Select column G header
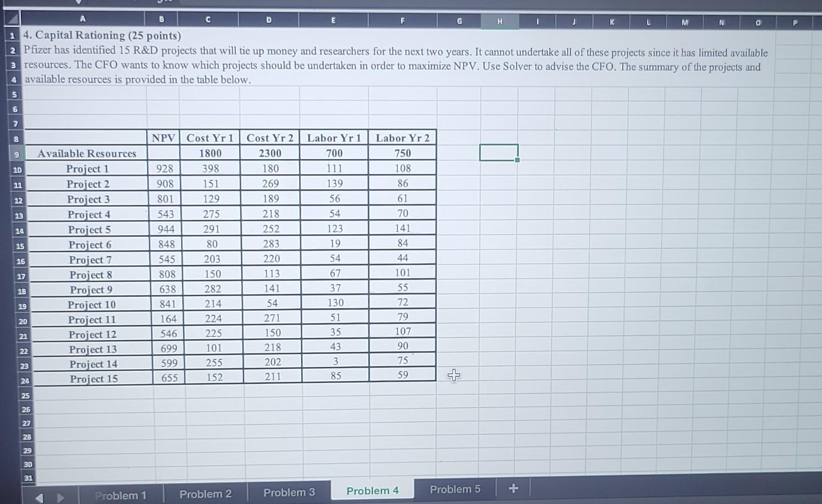 (x=459, y=21)
